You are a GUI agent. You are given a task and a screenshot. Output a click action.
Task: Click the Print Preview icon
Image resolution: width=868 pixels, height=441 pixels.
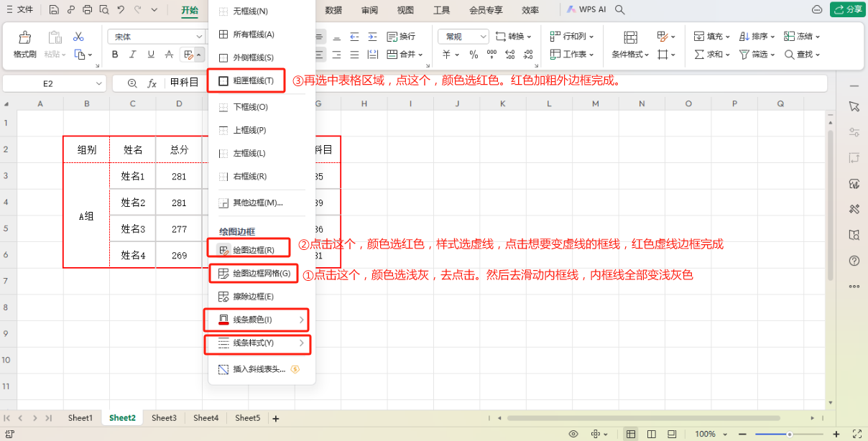104,10
